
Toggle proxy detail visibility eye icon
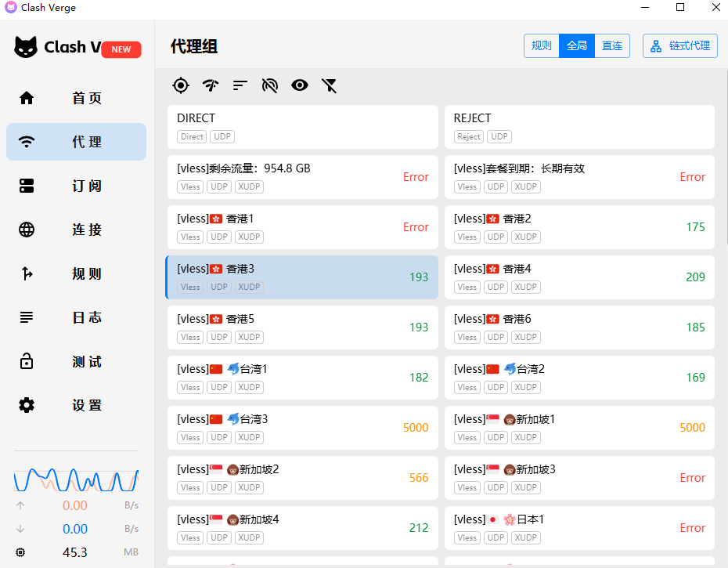coord(300,85)
